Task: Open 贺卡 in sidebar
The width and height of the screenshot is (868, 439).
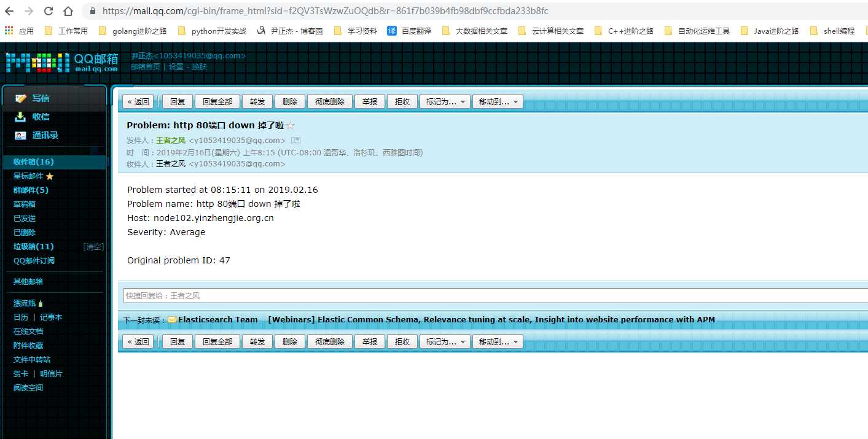Action: [x=21, y=374]
